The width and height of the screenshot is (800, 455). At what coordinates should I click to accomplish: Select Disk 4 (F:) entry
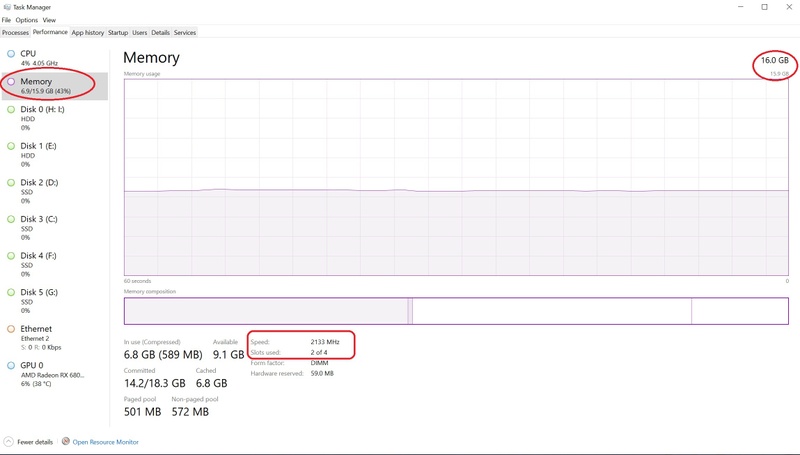pyautogui.click(x=54, y=264)
